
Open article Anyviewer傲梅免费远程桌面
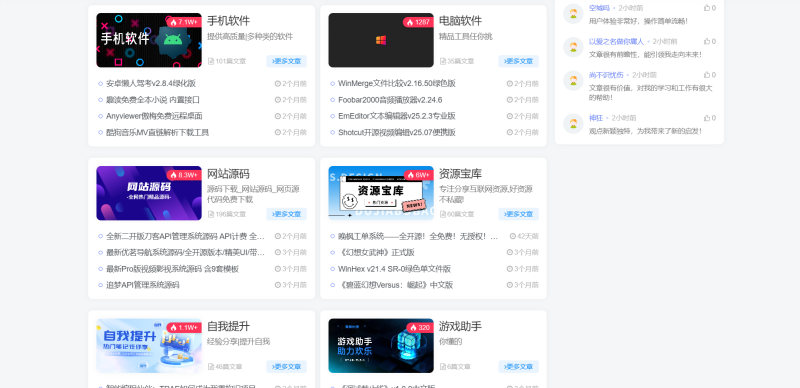pyautogui.click(x=154, y=116)
